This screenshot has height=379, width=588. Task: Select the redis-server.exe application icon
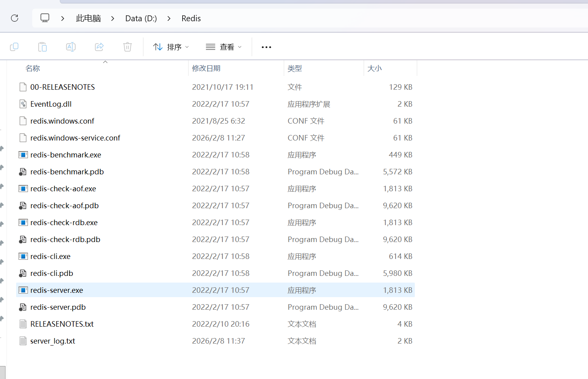(x=23, y=290)
